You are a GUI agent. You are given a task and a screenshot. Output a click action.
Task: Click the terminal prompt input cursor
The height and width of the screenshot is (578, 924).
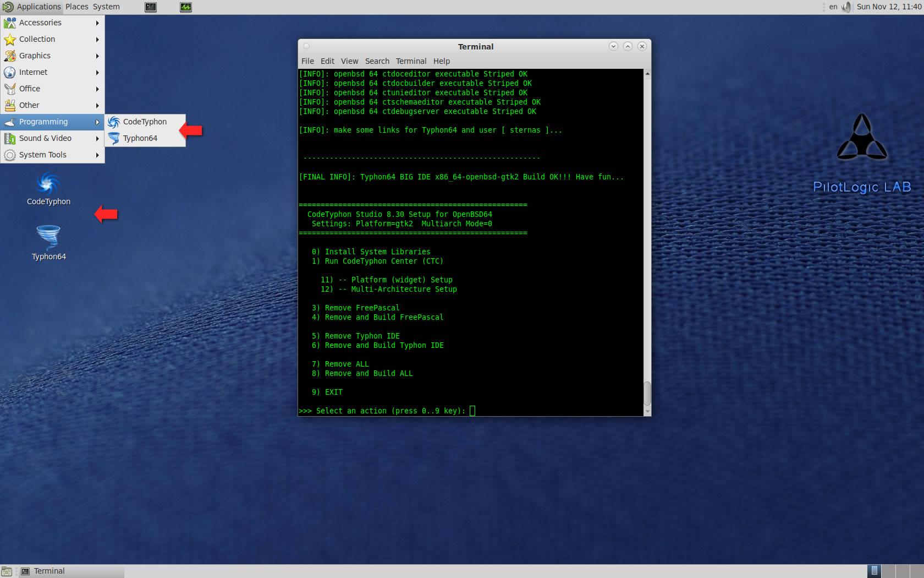coord(472,411)
